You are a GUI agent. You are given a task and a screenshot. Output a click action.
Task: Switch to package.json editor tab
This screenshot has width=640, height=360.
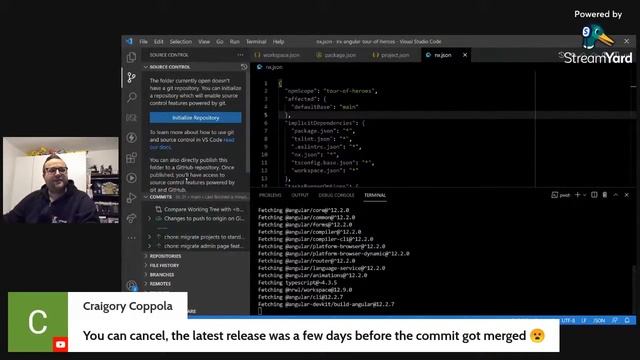click(x=340, y=55)
